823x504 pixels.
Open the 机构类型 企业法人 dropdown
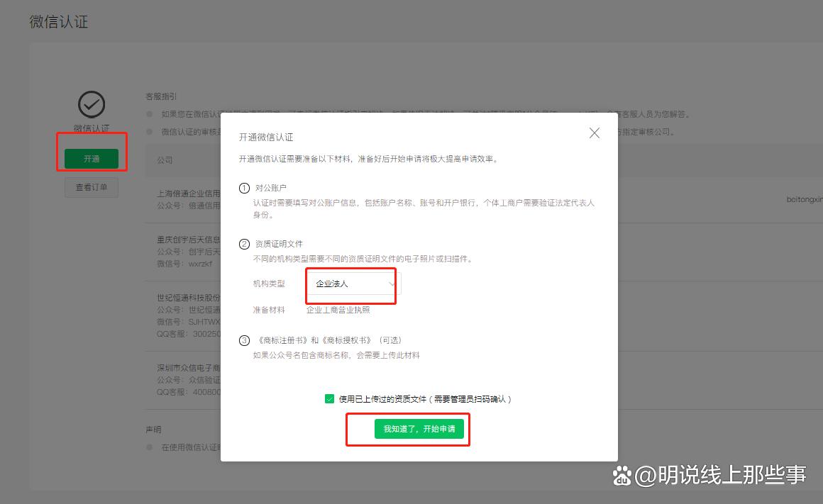click(354, 284)
